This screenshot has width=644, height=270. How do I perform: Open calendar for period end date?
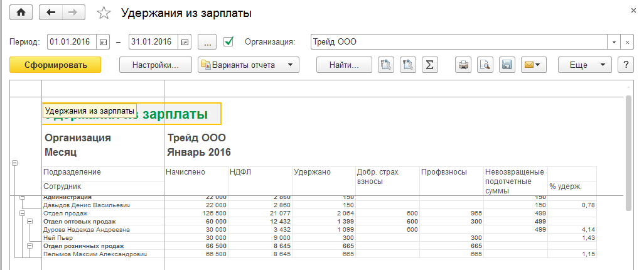[185, 41]
